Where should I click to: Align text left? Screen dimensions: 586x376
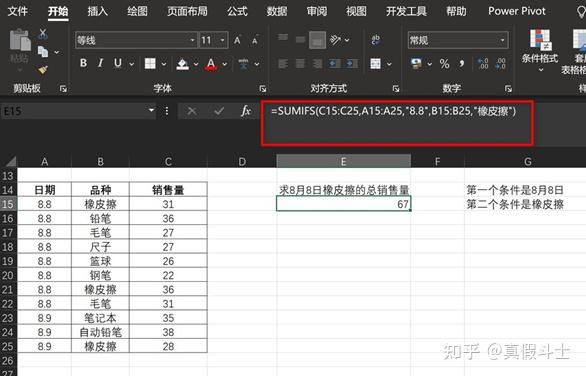[x=283, y=64]
